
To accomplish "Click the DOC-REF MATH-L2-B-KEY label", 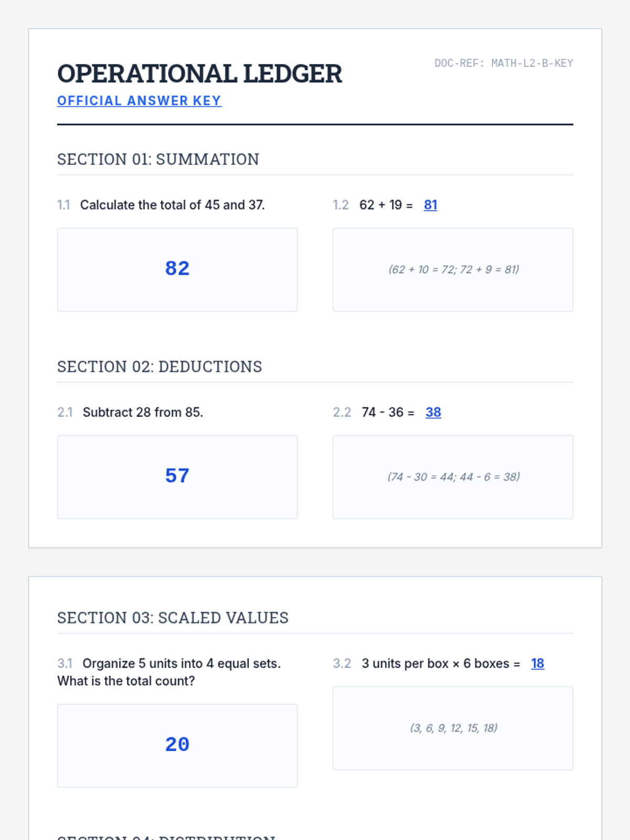I will point(503,63).
